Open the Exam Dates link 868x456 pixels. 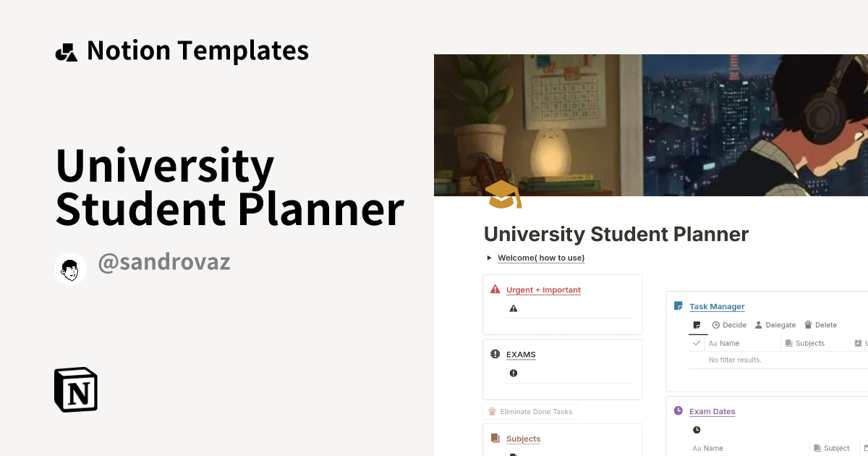(x=712, y=411)
